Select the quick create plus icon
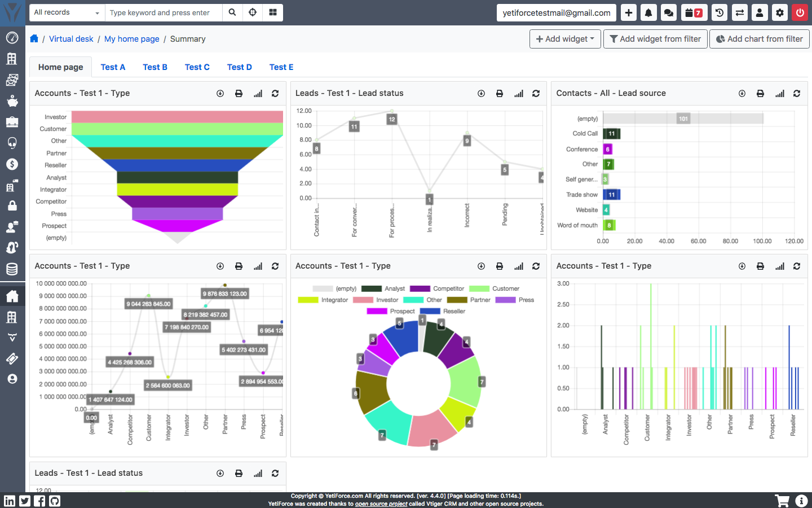This screenshot has height=508, width=812. tap(628, 12)
